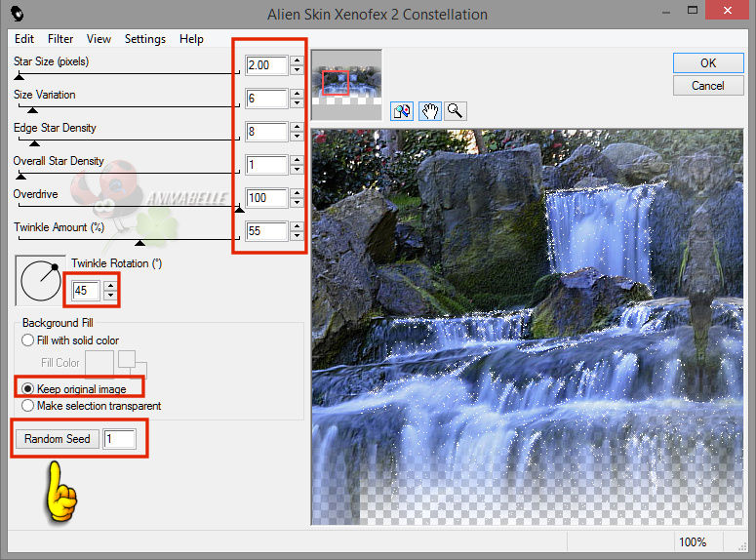The image size is (756, 560).
Task: Click the Star Size value field
Action: click(266, 65)
